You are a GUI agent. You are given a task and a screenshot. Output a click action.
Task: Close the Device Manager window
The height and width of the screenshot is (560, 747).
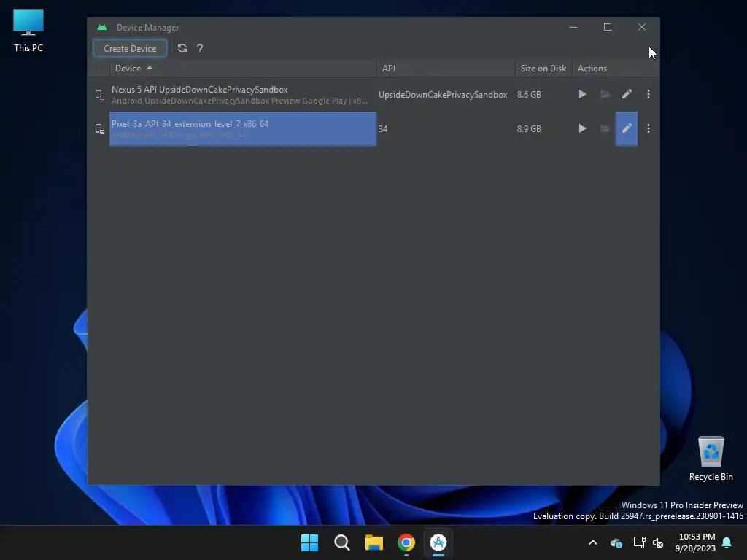(x=642, y=27)
